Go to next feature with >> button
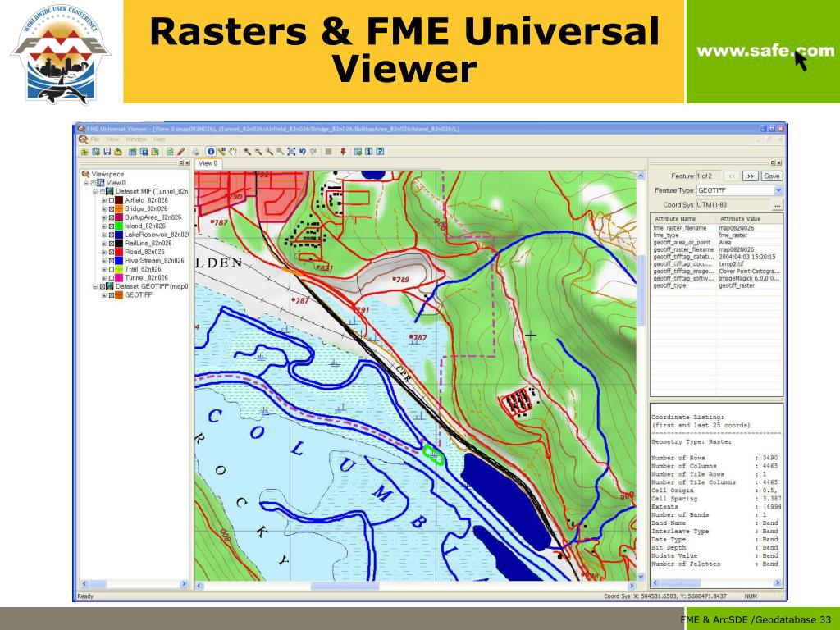840x630 pixels. pos(751,176)
